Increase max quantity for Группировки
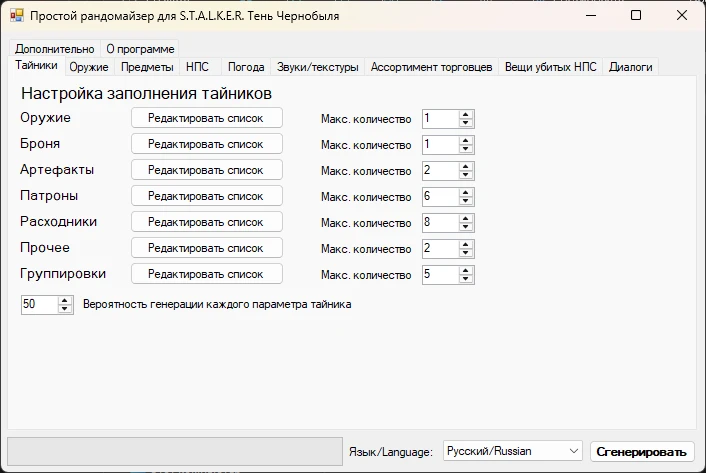 click(x=466, y=271)
